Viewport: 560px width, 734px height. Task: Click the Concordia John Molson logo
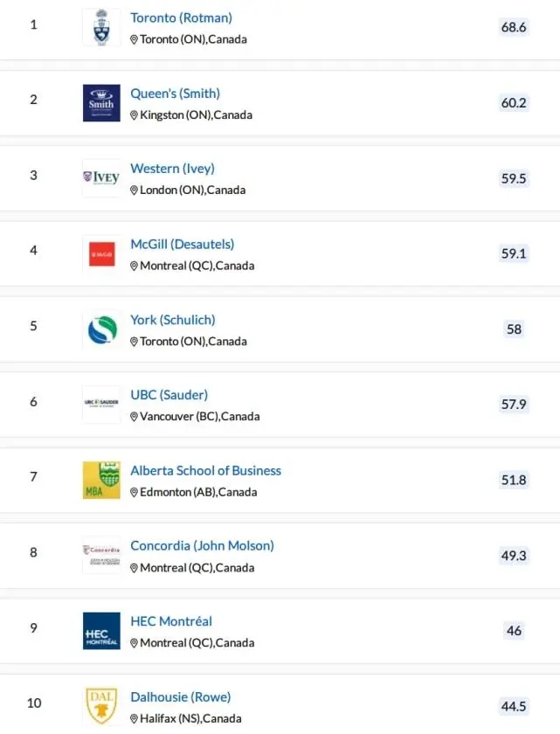coord(101,556)
